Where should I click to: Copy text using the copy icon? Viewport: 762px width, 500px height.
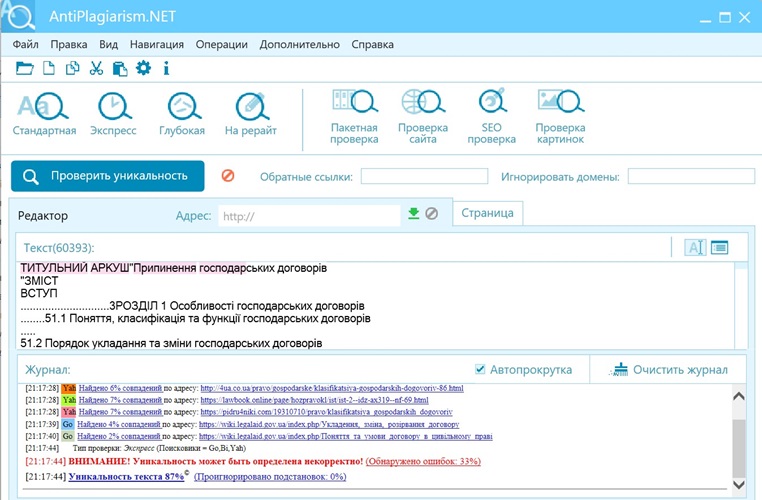[x=72, y=68]
